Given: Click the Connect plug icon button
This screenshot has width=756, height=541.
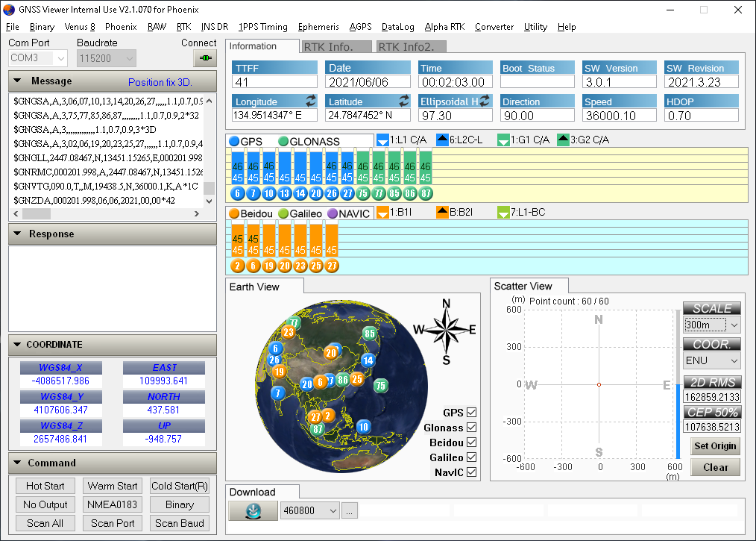Looking at the screenshot, I should (205, 58).
